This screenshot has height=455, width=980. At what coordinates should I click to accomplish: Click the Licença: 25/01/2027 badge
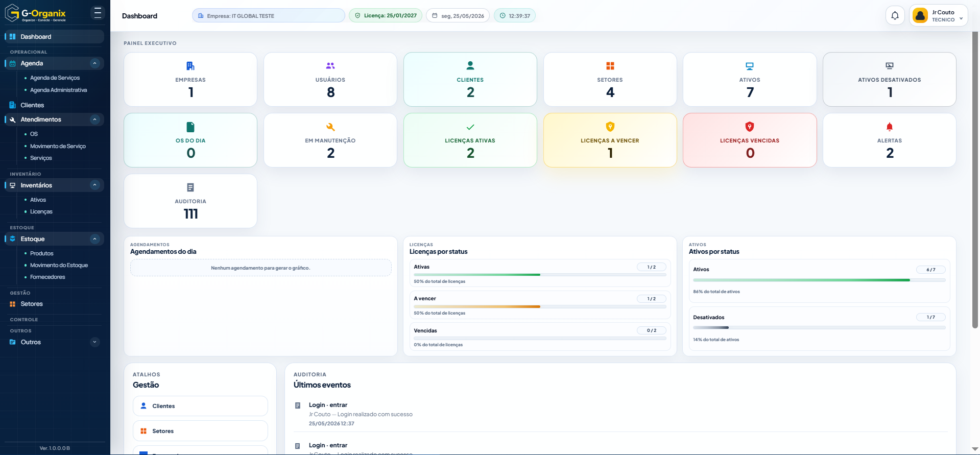386,16
